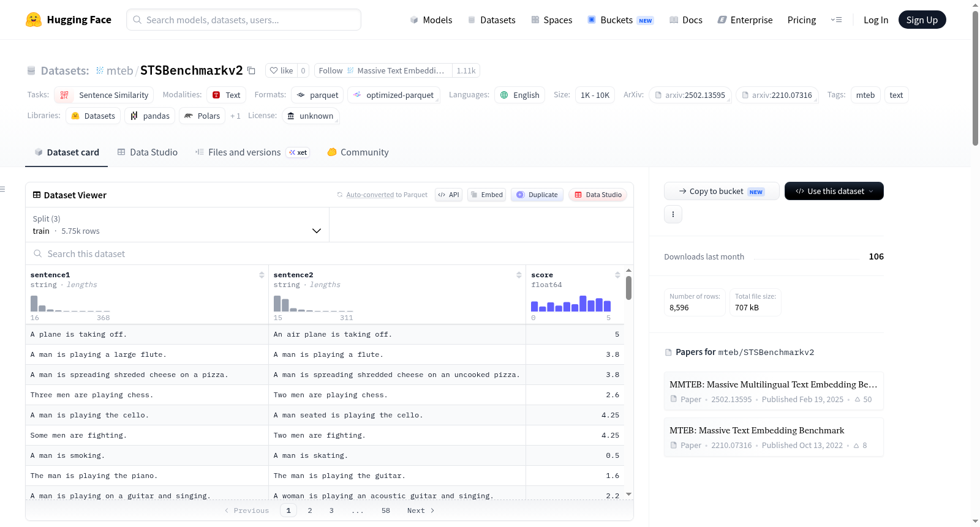This screenshot has width=980, height=527.
Task: Open Buckets in the top navigation
Action: coord(620,20)
